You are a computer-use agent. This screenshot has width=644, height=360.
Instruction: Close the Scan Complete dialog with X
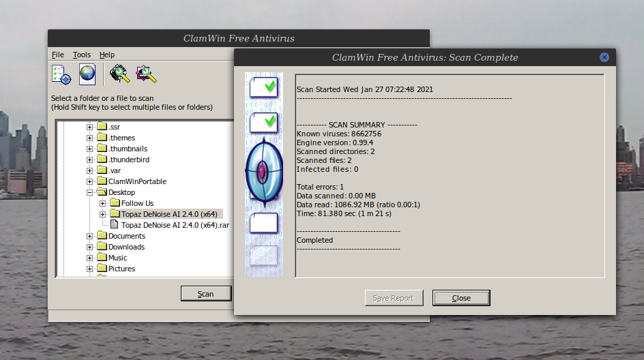(604, 57)
